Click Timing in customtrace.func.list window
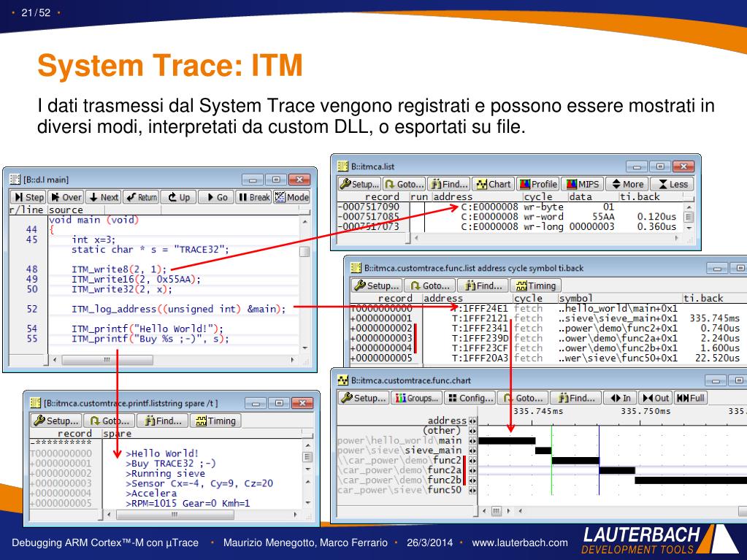Image resolution: width=747 pixels, height=560 pixels. pyautogui.click(x=535, y=285)
